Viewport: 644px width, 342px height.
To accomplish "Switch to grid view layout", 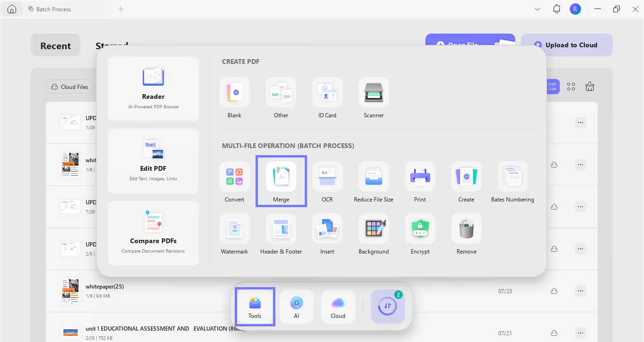I will tap(571, 87).
